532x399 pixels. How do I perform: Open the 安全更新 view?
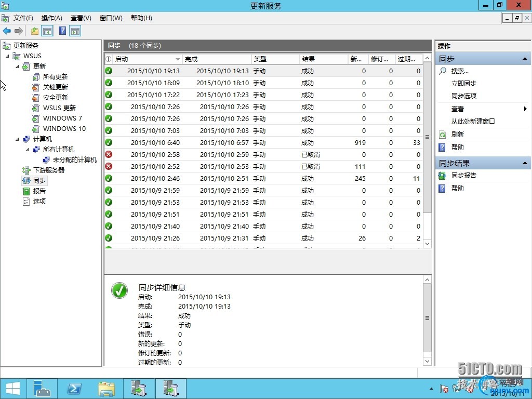pos(55,98)
